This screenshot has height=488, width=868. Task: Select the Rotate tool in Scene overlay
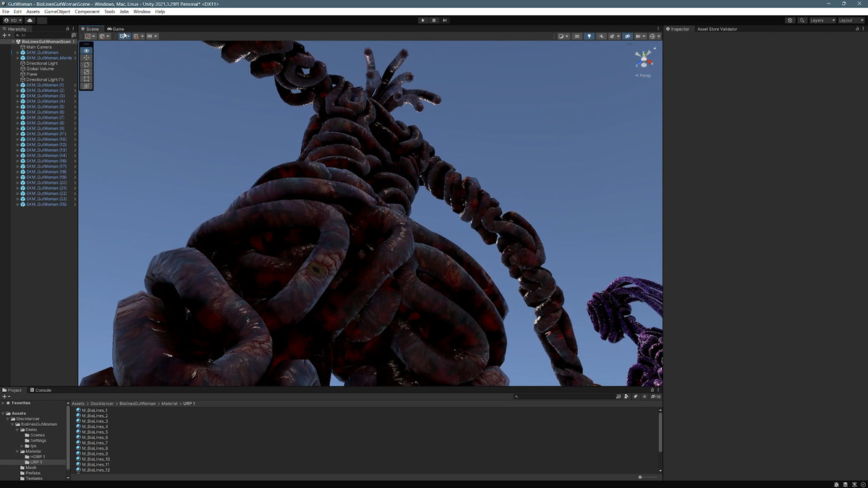point(87,65)
